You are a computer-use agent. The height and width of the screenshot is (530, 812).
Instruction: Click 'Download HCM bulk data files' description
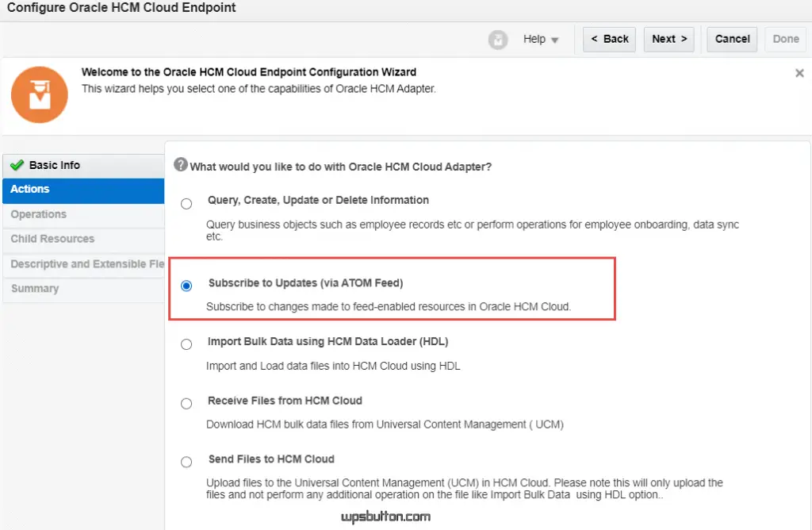(x=385, y=424)
